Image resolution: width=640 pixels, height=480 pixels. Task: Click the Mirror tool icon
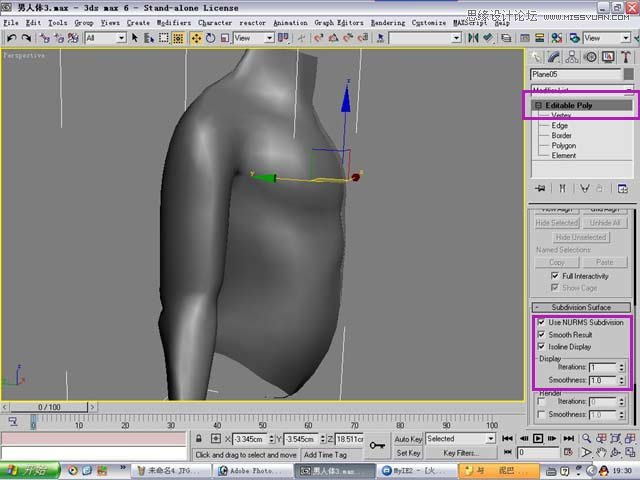(473, 38)
